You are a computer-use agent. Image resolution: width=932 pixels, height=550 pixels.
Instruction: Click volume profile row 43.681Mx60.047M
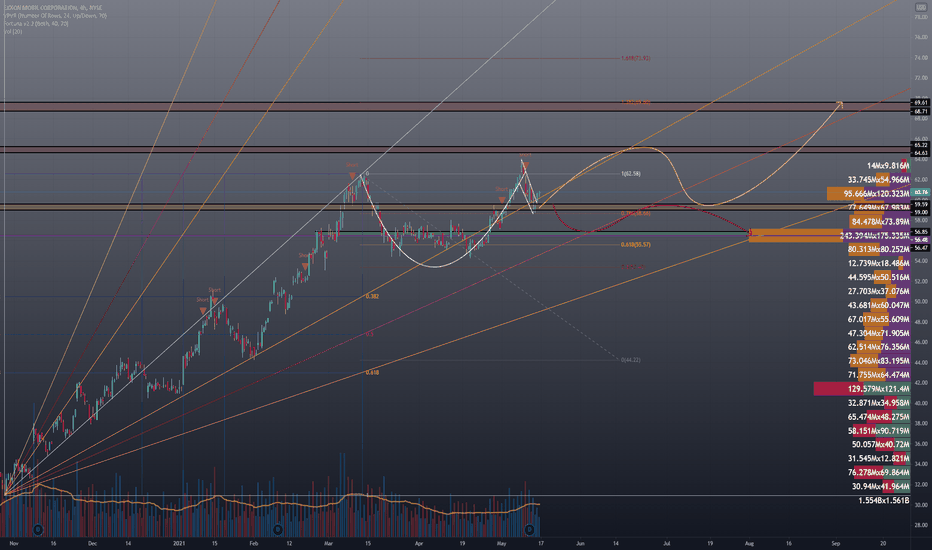(x=879, y=306)
